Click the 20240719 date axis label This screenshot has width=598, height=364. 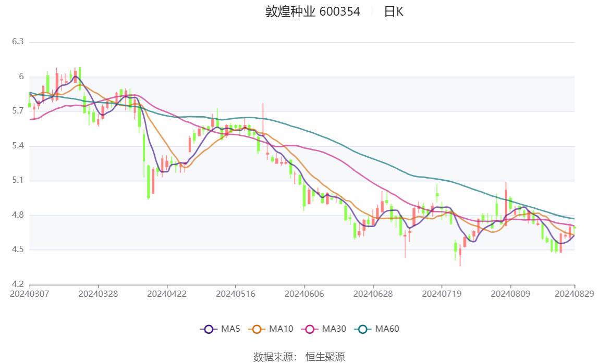click(442, 294)
